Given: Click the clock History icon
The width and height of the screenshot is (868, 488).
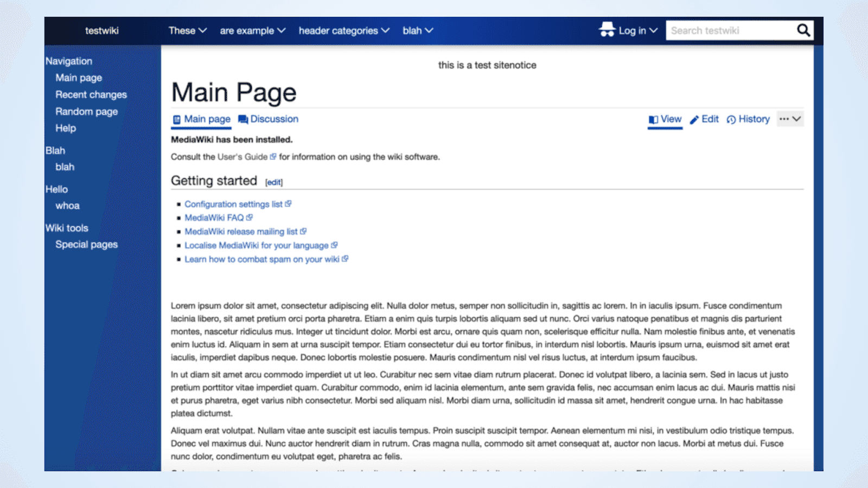Looking at the screenshot, I should pyautogui.click(x=731, y=119).
